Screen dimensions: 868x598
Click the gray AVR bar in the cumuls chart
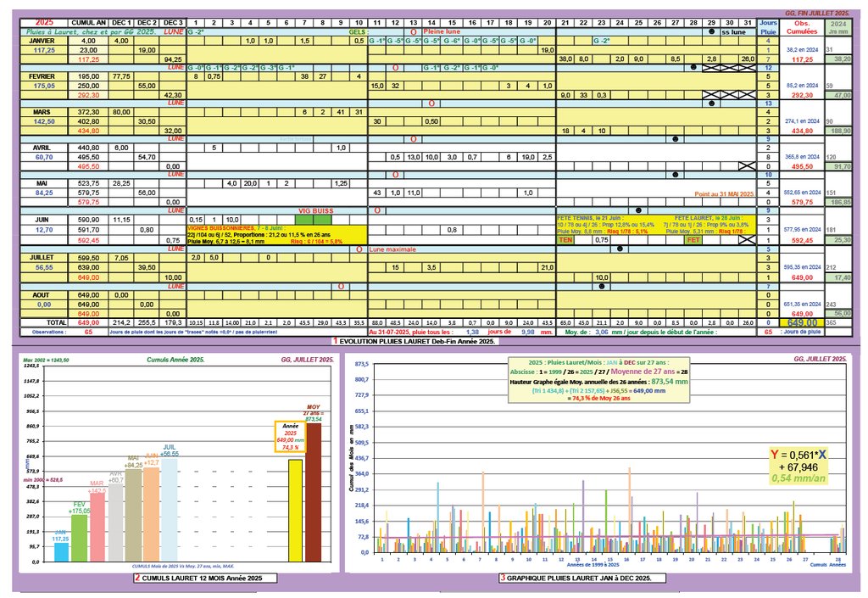point(115,523)
